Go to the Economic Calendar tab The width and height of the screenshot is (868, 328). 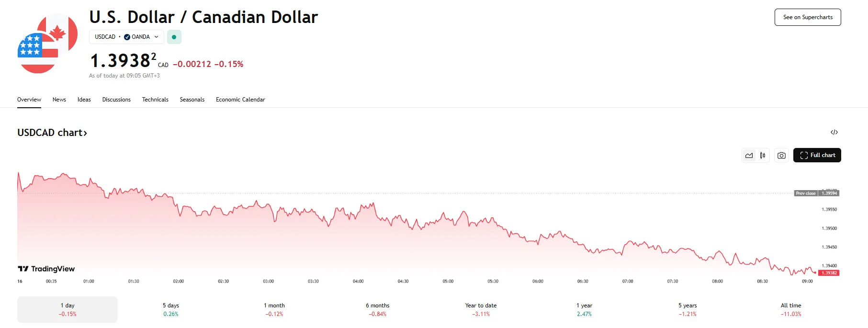click(x=240, y=100)
